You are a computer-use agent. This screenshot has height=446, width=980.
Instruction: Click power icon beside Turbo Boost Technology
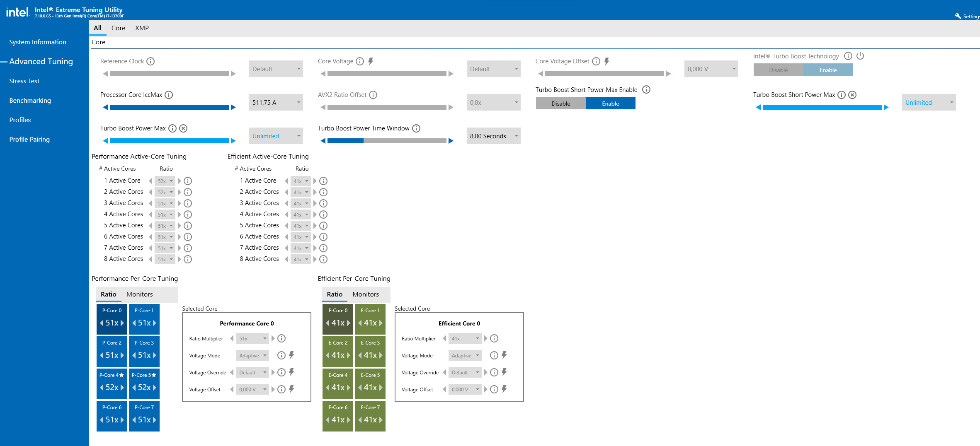860,56
